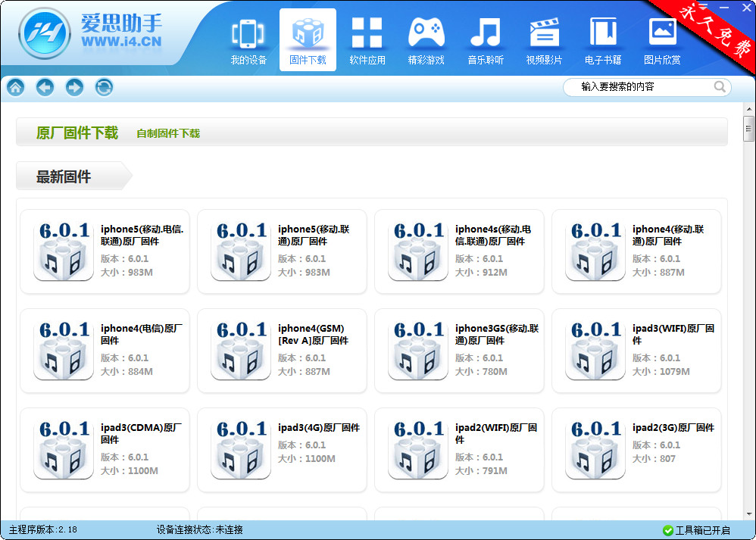
Task: Open iphone5(移动.电信.联通)原厂固件 title link
Action: pos(142,235)
